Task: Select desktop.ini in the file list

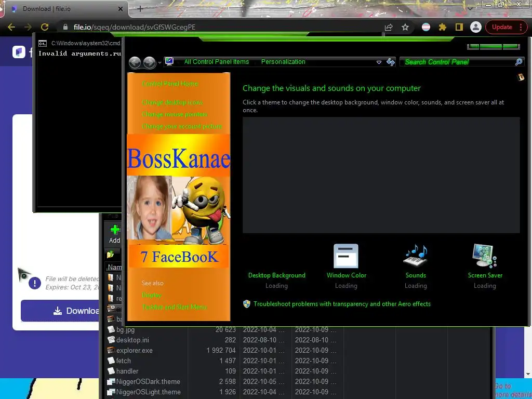Action: [132, 340]
